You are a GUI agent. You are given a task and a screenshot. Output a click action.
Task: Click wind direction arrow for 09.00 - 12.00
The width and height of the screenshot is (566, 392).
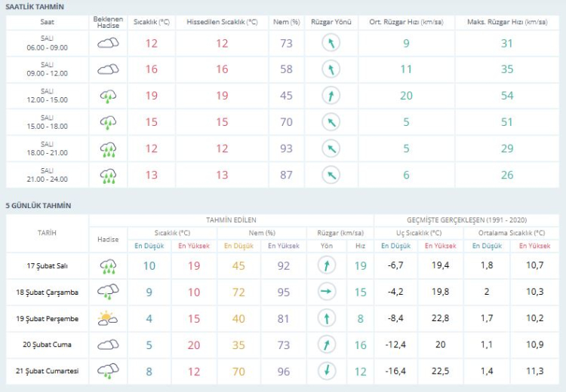[x=330, y=69]
